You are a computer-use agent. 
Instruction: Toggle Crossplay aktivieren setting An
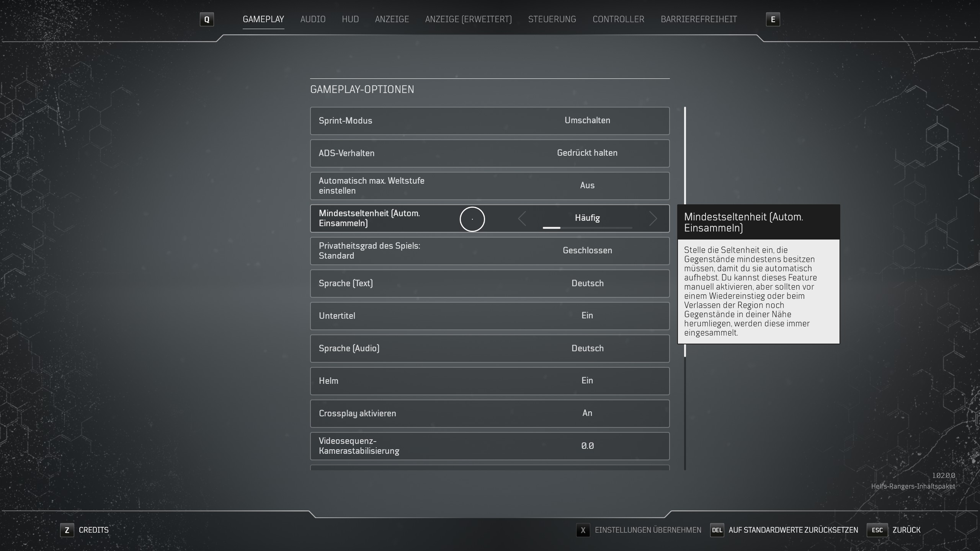[587, 413]
